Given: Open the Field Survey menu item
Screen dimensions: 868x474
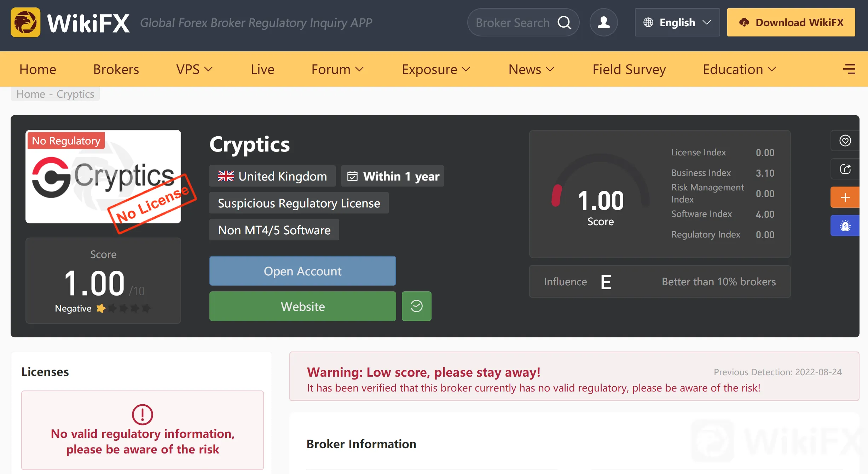Looking at the screenshot, I should pos(629,69).
